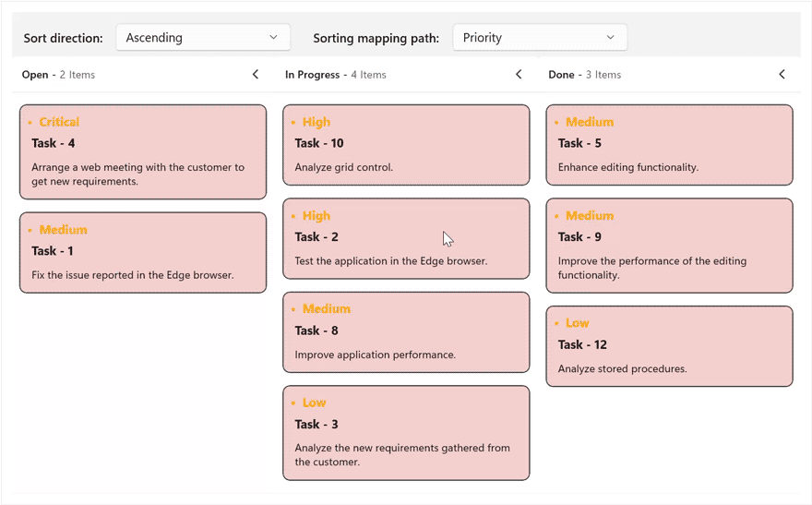This screenshot has width=812, height=505.
Task: Click the High label on Task - 2
Action: pos(316,215)
